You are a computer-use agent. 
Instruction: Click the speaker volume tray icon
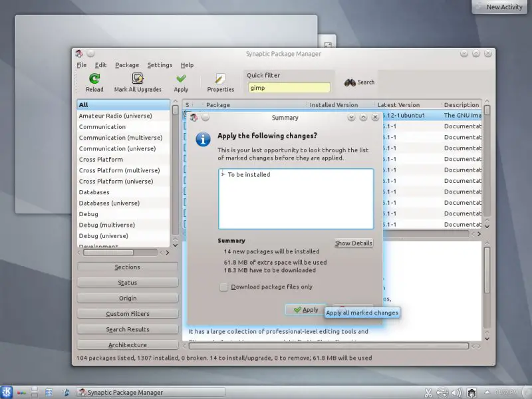click(x=457, y=392)
